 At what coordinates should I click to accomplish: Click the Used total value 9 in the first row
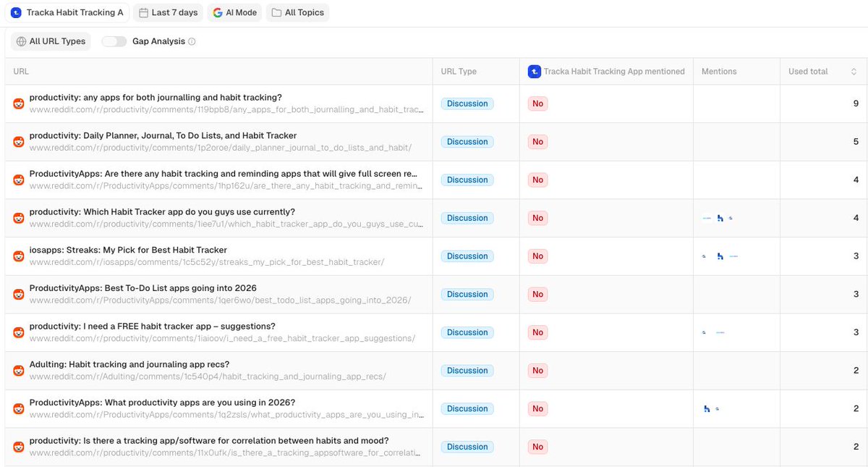(x=856, y=104)
